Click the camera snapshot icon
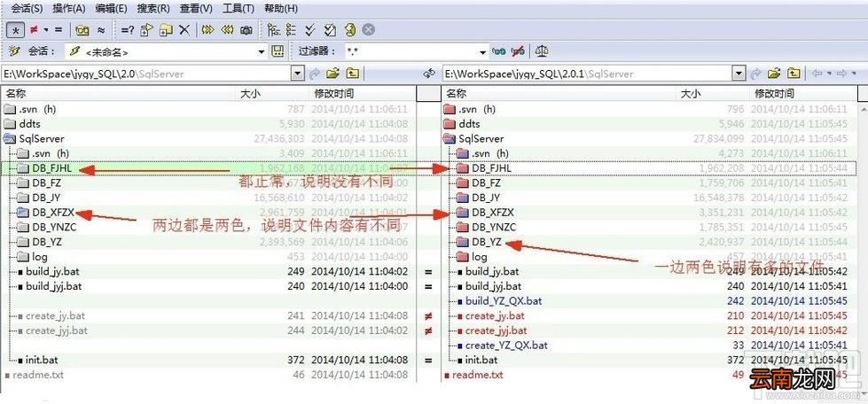This screenshot has width=868, height=404. tap(246, 30)
